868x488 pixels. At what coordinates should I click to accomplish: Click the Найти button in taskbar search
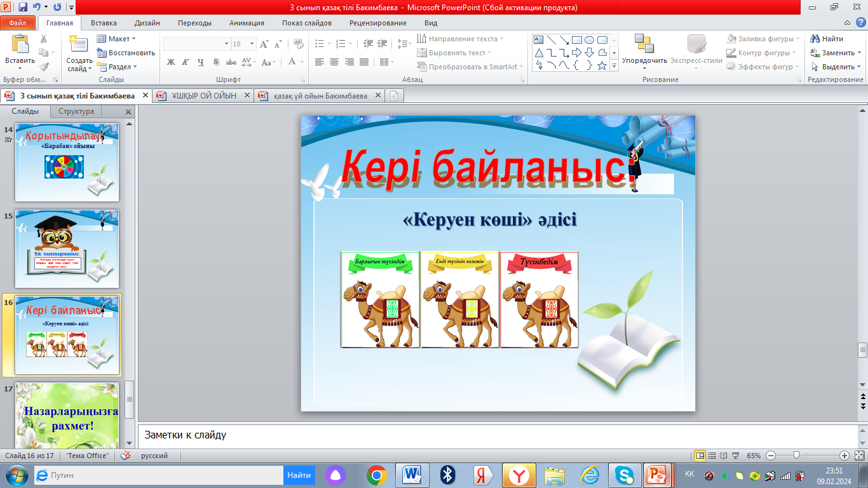point(299,475)
